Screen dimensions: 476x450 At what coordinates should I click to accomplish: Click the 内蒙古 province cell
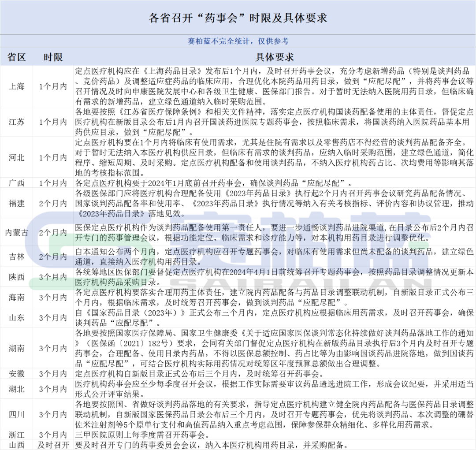(x=17, y=232)
